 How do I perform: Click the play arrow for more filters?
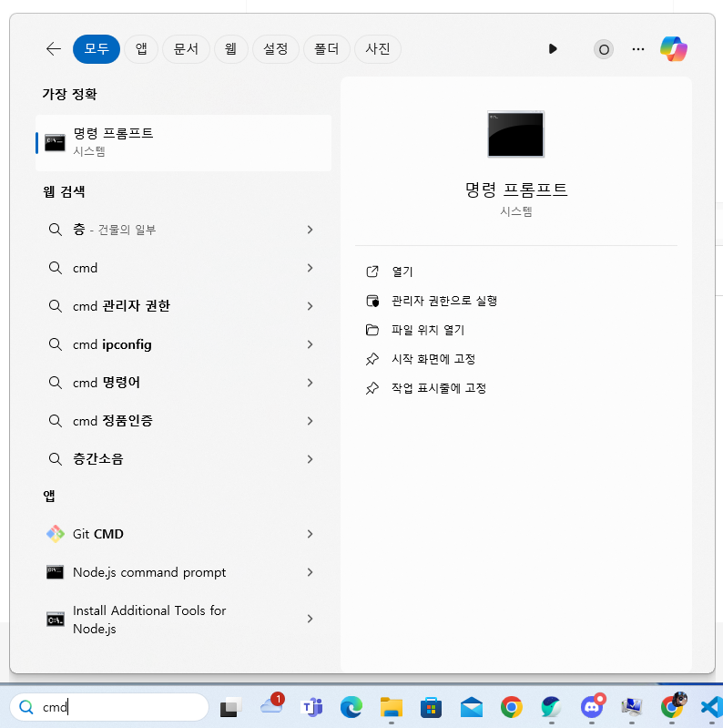pos(552,49)
